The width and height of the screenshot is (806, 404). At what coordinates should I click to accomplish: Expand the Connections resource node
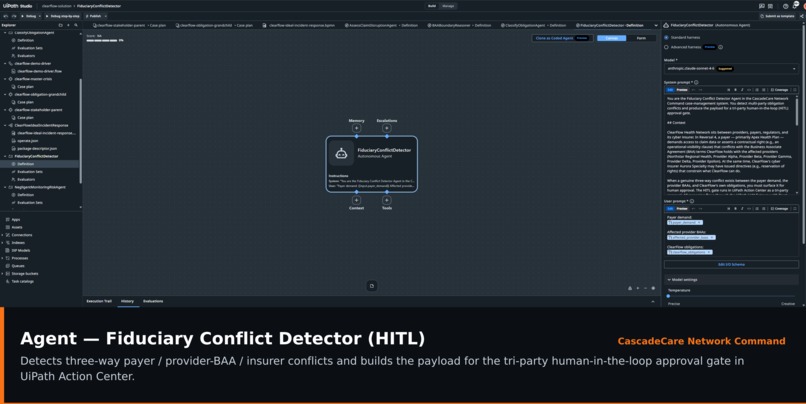[3, 235]
